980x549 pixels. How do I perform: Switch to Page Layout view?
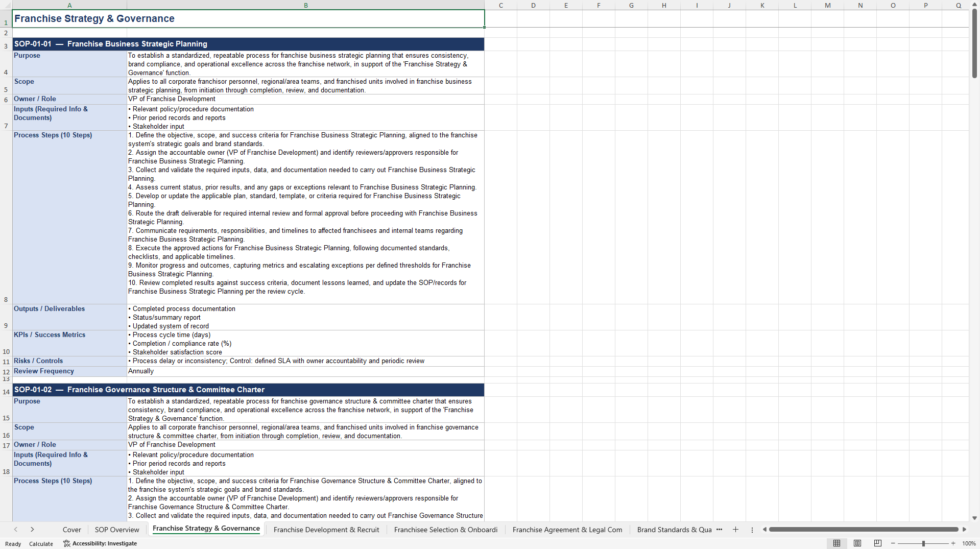click(x=857, y=543)
